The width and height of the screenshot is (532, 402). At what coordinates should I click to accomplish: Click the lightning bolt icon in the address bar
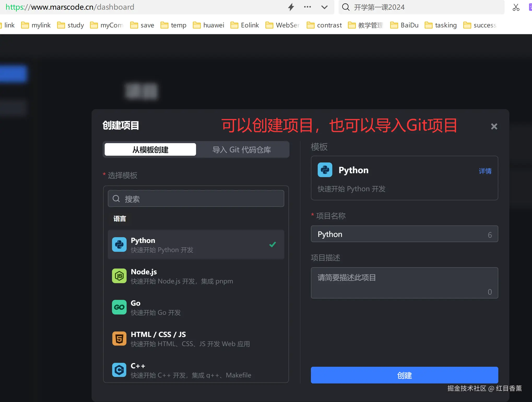click(291, 7)
